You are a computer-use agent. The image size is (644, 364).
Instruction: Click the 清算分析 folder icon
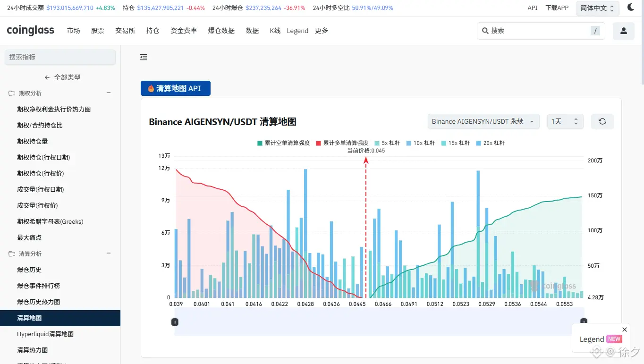[x=12, y=254]
